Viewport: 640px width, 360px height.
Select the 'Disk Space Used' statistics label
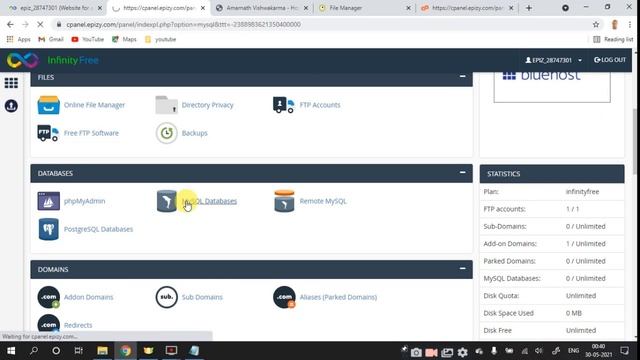click(509, 313)
